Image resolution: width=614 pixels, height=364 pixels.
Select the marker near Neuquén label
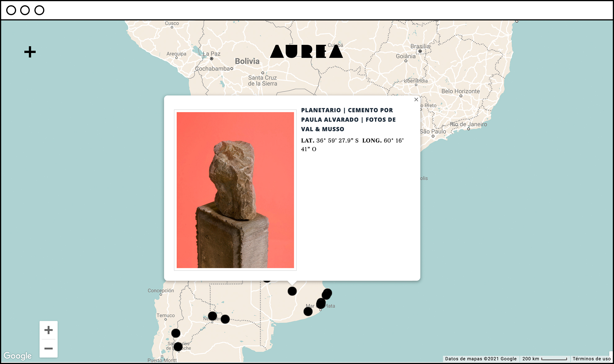click(x=212, y=316)
